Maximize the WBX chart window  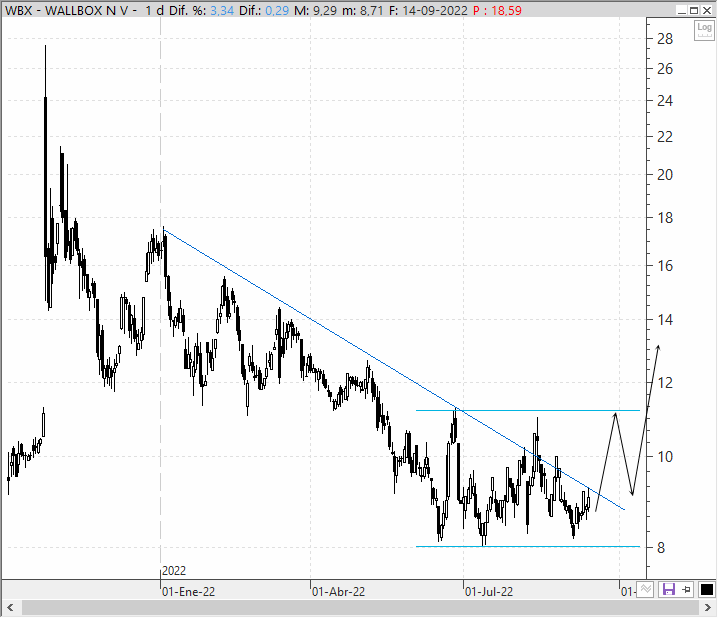694,10
